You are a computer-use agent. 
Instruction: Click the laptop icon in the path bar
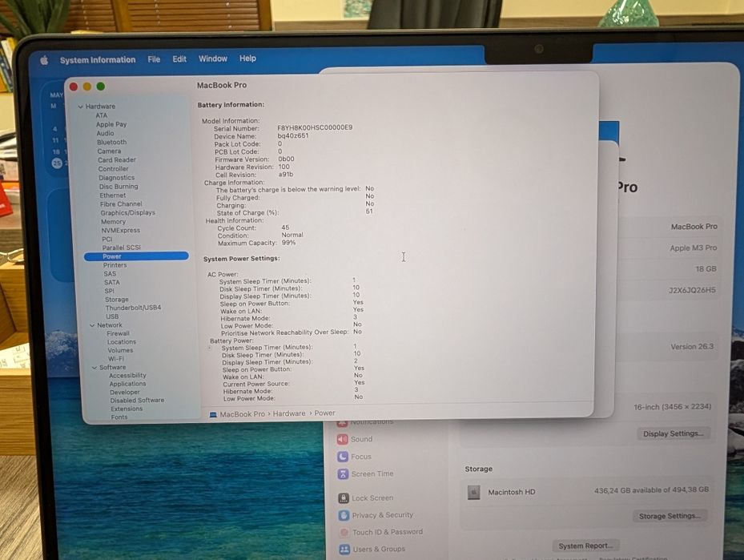click(213, 414)
